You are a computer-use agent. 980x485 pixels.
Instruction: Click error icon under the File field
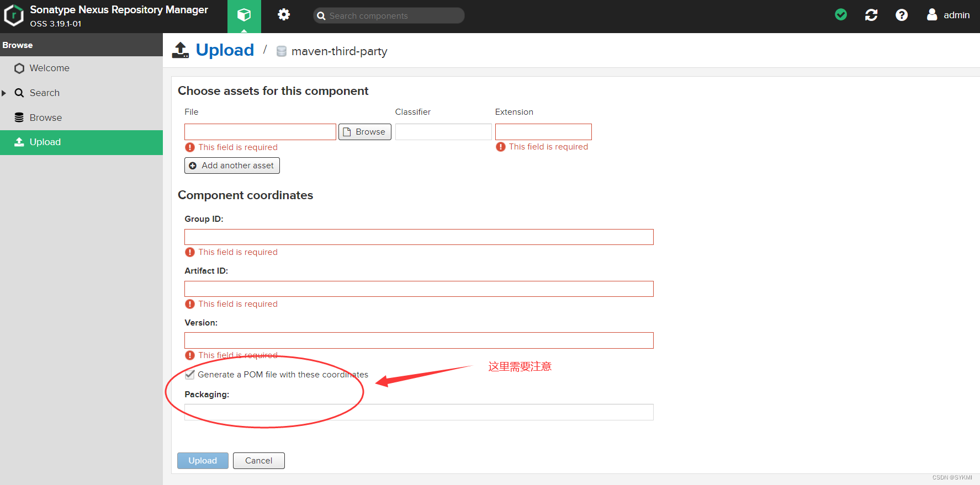click(190, 147)
